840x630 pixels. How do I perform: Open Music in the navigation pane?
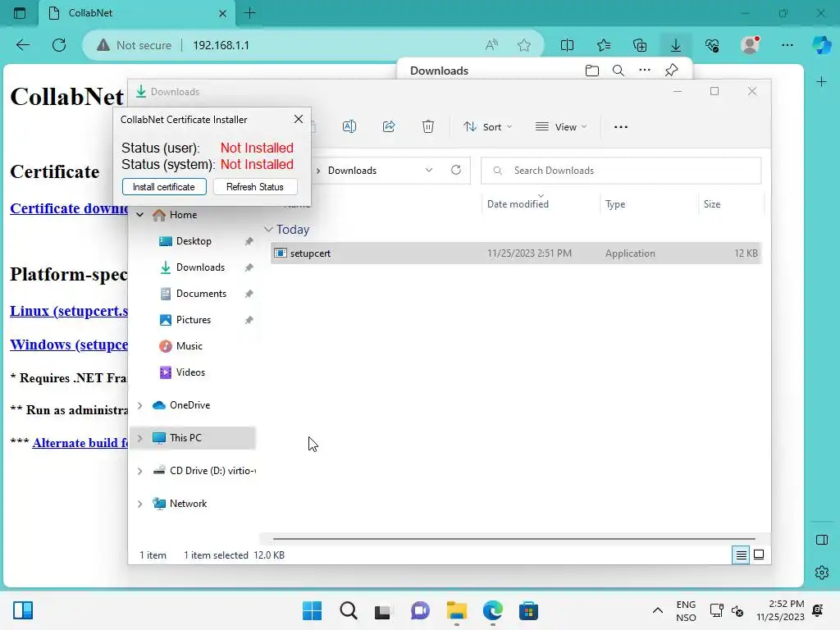point(189,346)
